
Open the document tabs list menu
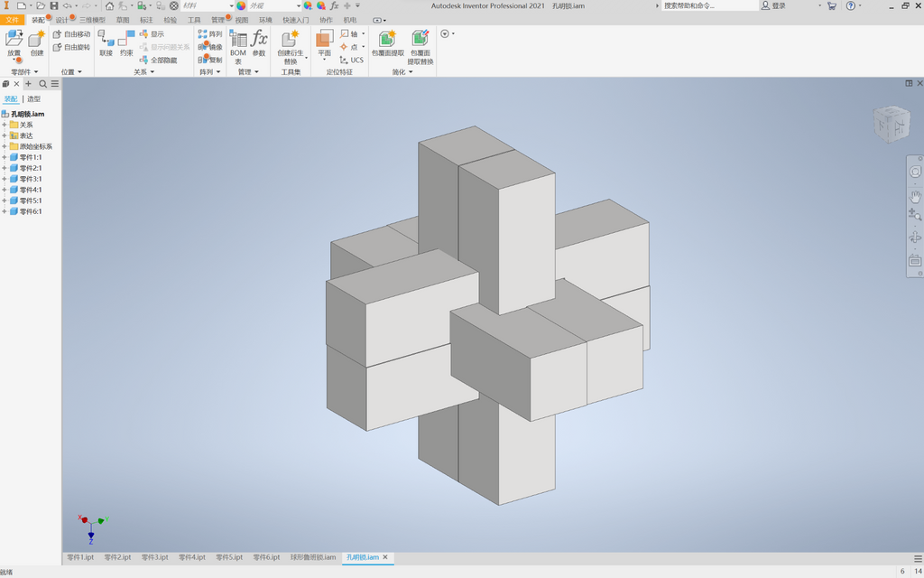pos(918,558)
